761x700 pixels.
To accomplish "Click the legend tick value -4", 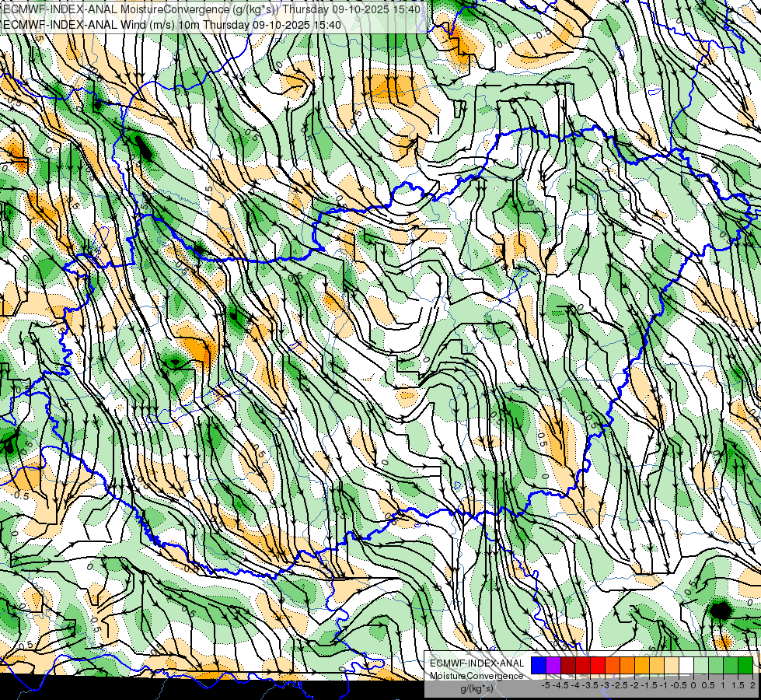I will (575, 685).
